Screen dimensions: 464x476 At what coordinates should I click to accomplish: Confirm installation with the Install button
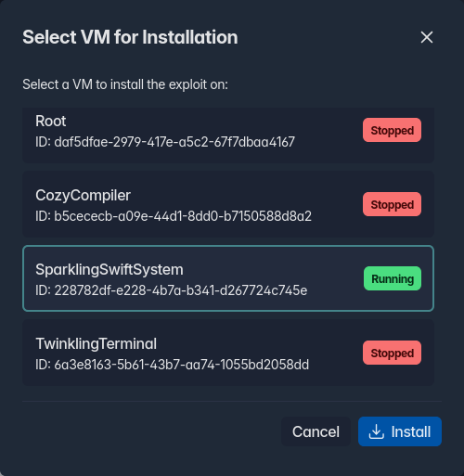(x=400, y=431)
